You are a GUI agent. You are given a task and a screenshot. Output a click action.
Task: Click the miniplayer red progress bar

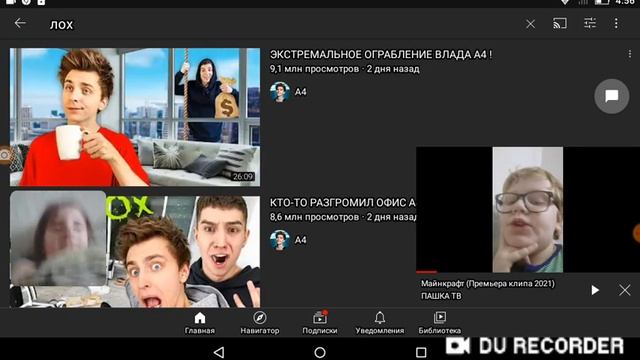pyautogui.click(x=427, y=271)
